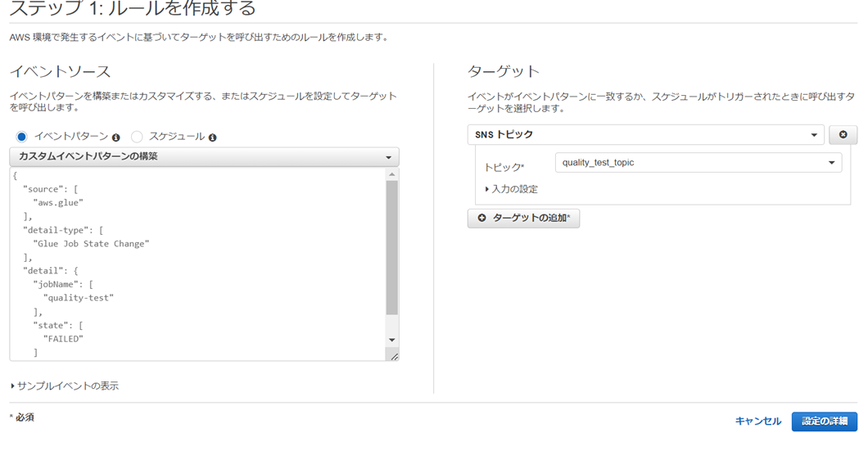Click the イベントソース heading
Viewport: 868px width, 451px height.
click(61, 71)
